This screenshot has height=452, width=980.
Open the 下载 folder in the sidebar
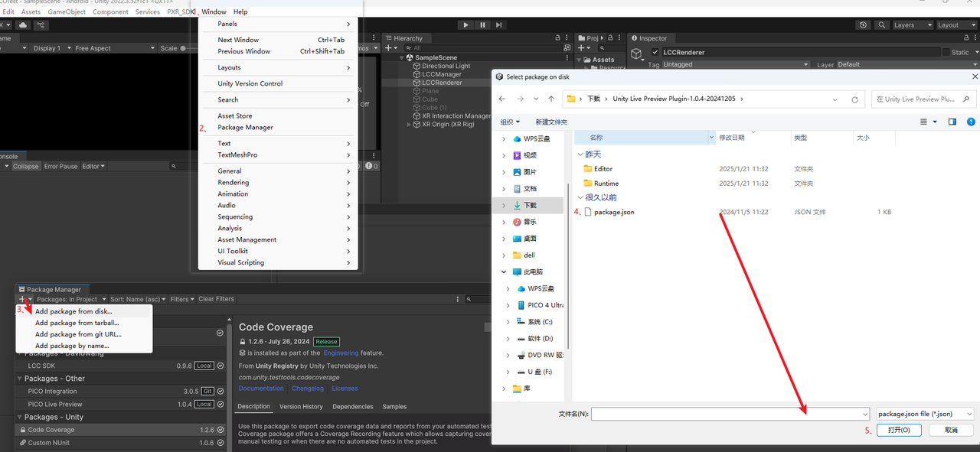click(x=524, y=205)
